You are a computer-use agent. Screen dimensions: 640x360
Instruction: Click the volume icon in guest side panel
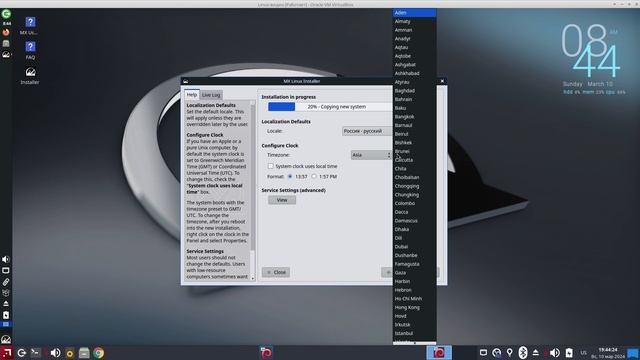[6, 260]
